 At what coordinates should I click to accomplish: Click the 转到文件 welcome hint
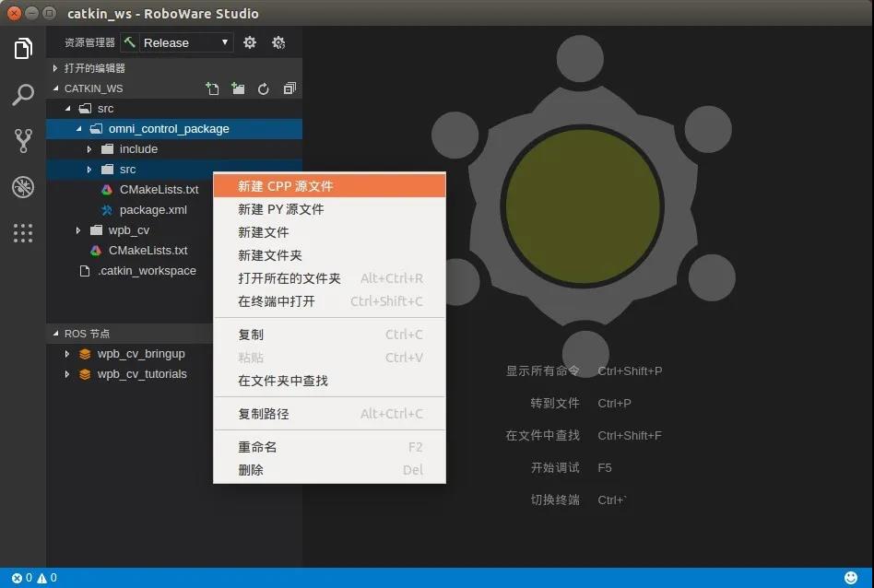click(555, 403)
